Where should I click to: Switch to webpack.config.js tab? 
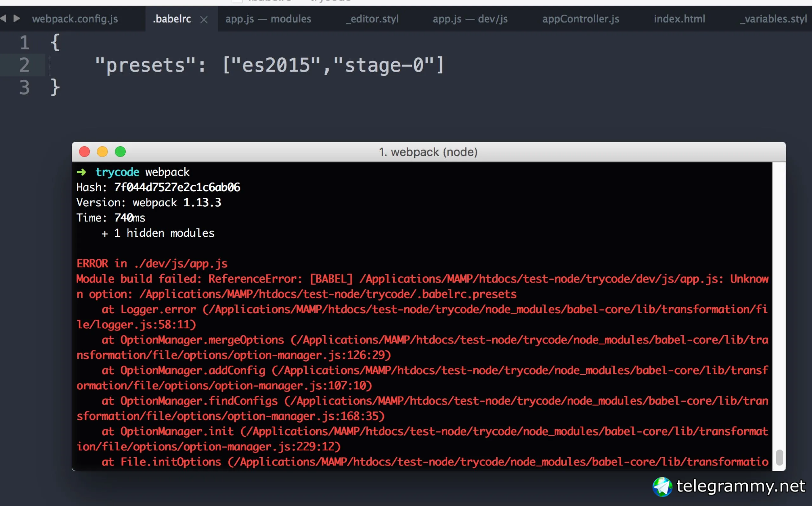75,19
